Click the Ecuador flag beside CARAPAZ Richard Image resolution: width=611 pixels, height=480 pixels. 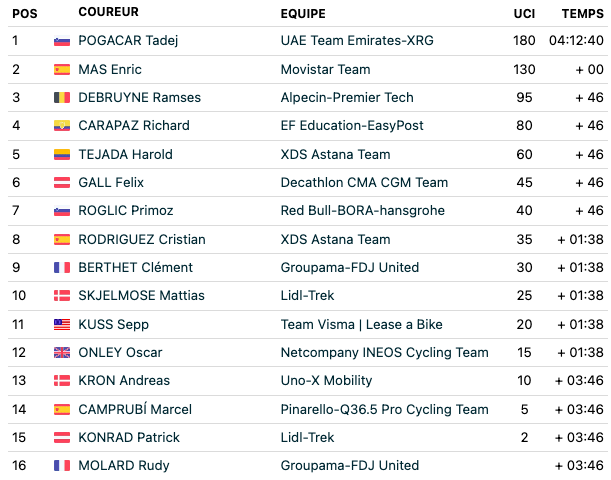coord(62,125)
